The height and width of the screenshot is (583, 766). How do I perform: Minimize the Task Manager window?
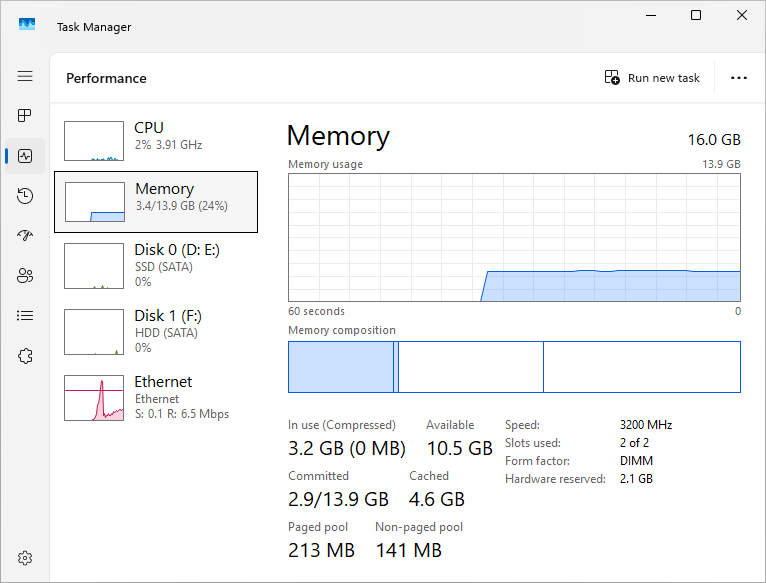(651, 16)
